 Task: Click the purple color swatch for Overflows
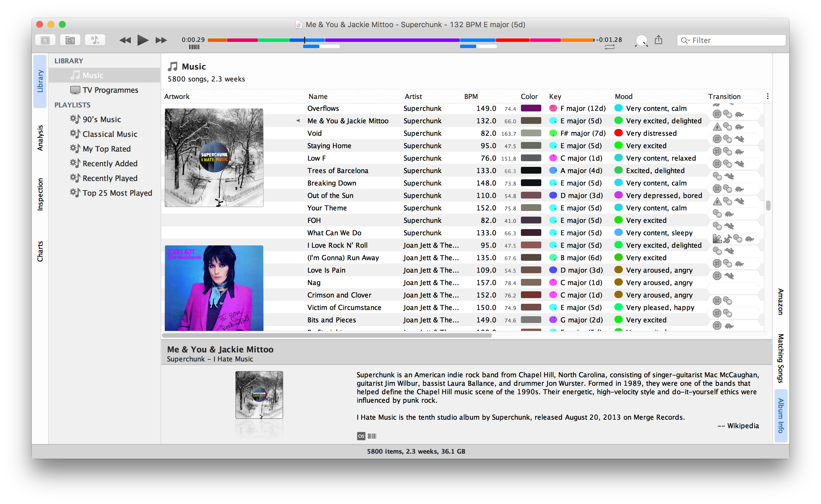click(531, 108)
